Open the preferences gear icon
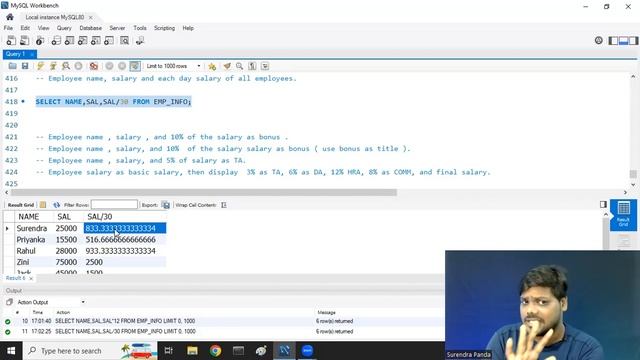 coord(598,40)
